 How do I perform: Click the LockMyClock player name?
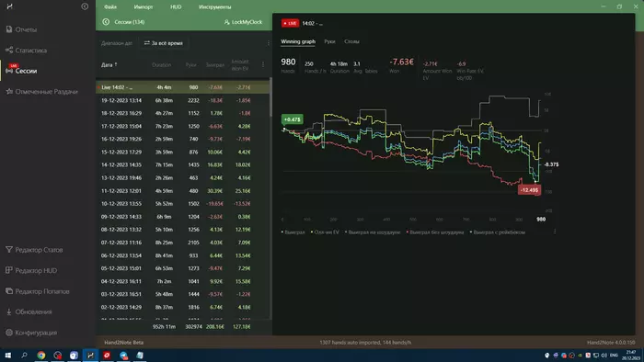243,22
